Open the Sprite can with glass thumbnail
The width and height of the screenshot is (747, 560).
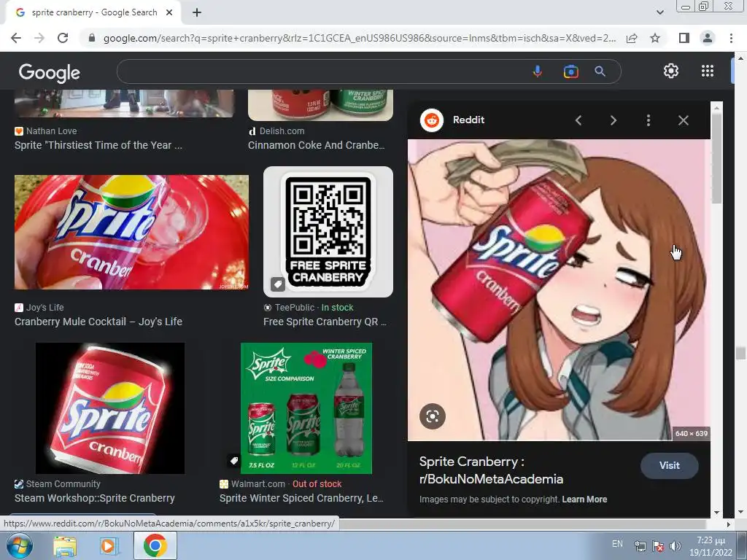[131, 233]
